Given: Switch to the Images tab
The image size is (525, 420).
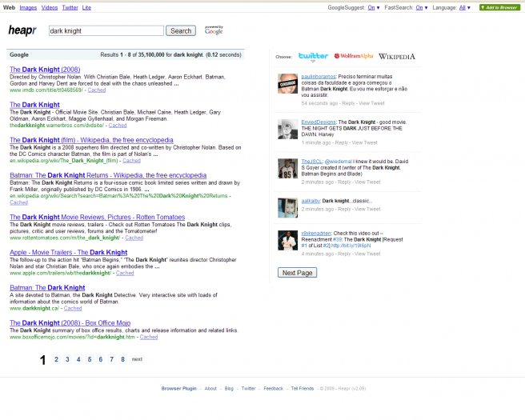Looking at the screenshot, I should click(x=28, y=7).
